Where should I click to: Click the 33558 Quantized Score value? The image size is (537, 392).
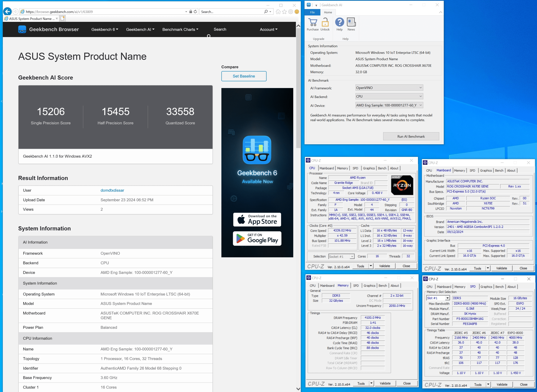[x=180, y=112]
